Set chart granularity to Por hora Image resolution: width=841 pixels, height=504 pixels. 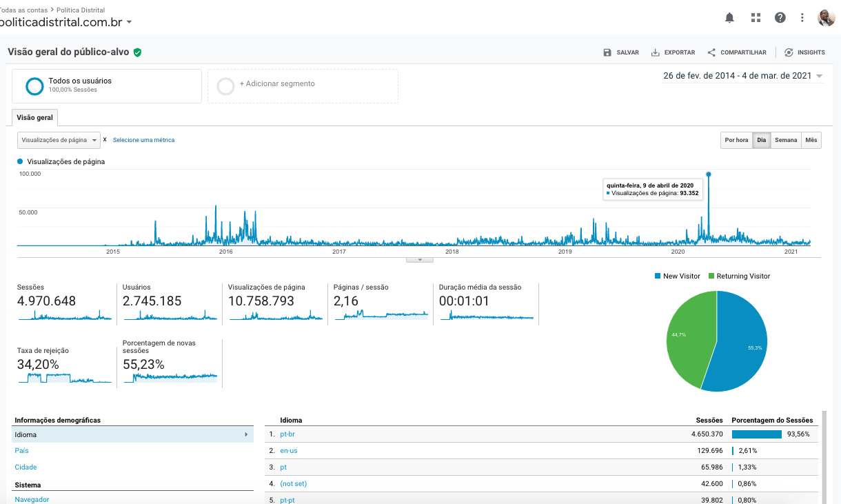tap(736, 140)
